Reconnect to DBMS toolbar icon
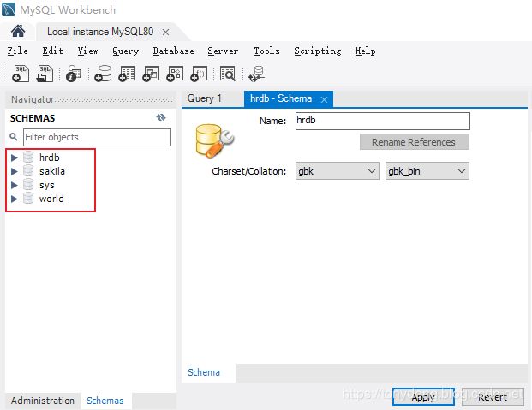Image resolution: width=532 pixels, height=410 pixels. click(x=256, y=74)
